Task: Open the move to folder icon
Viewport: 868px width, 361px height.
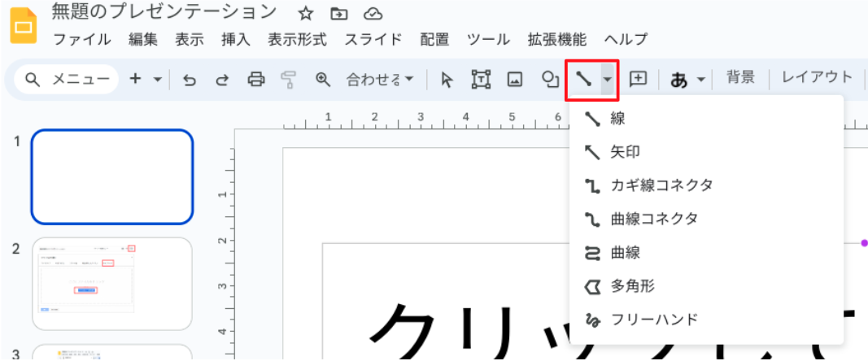Action: tap(338, 14)
